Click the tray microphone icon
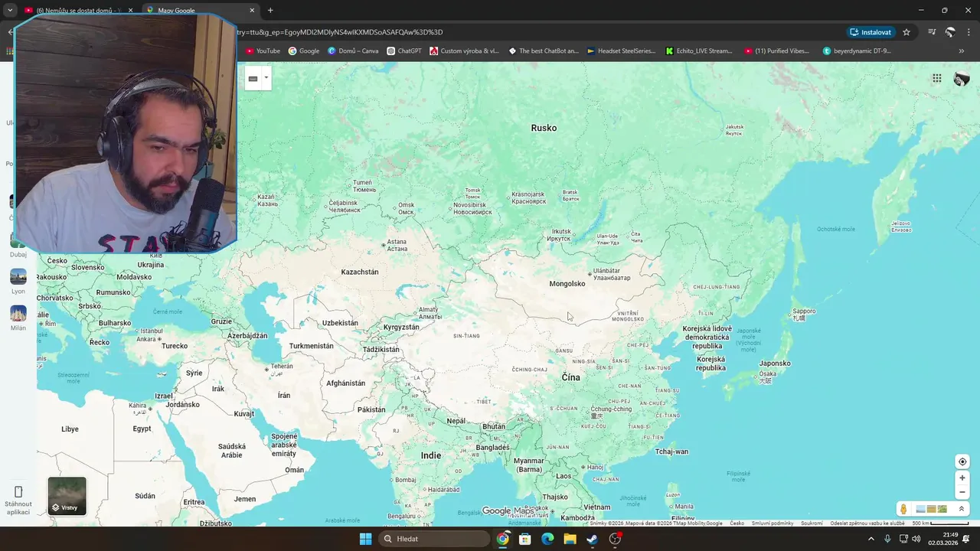Image resolution: width=980 pixels, height=551 pixels. click(887, 539)
